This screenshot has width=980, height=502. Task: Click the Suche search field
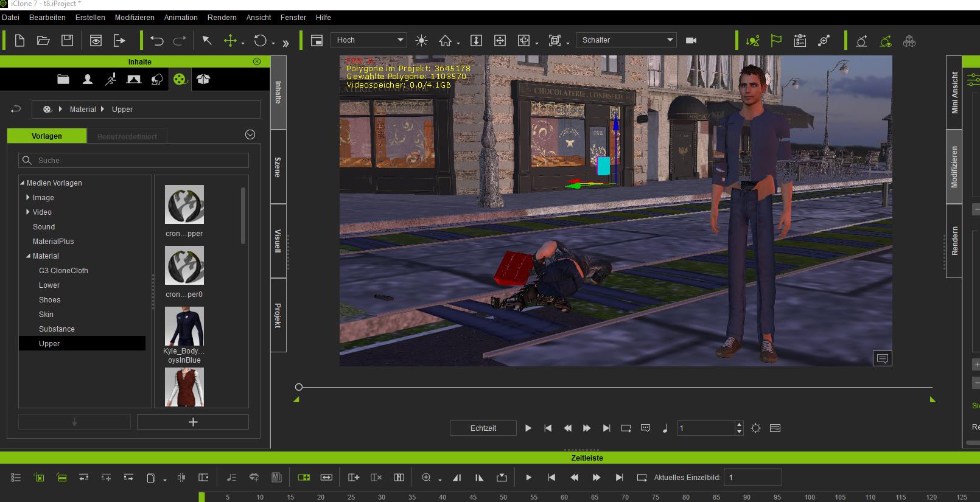click(x=133, y=160)
